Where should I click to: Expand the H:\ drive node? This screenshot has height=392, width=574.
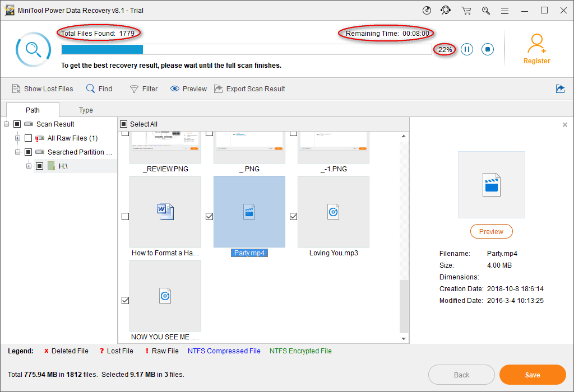pyautogui.click(x=29, y=166)
